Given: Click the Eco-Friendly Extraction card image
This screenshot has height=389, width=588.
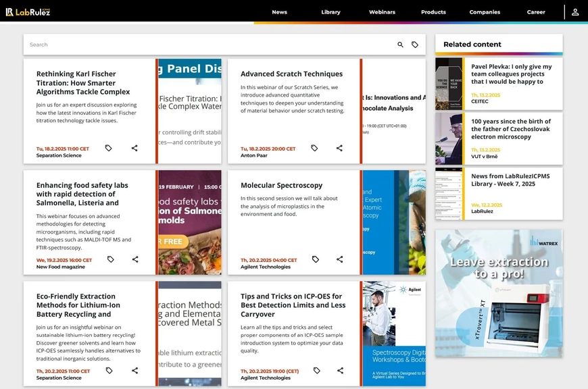Looking at the screenshot, I should (190, 334).
